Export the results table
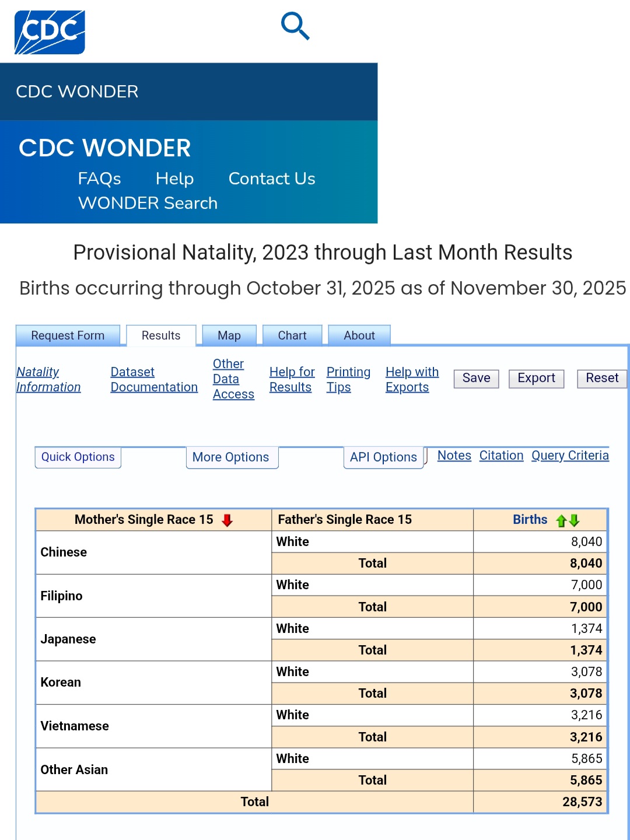630x840 pixels. click(536, 379)
